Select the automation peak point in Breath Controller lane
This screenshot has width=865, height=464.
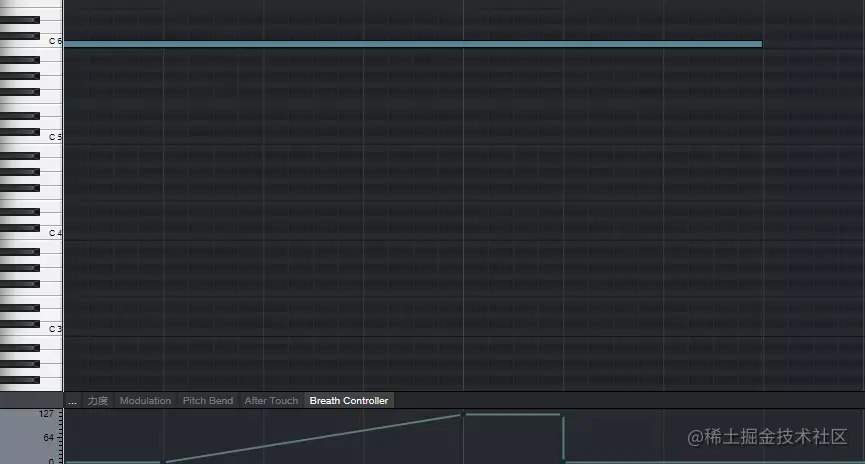tap(463, 414)
